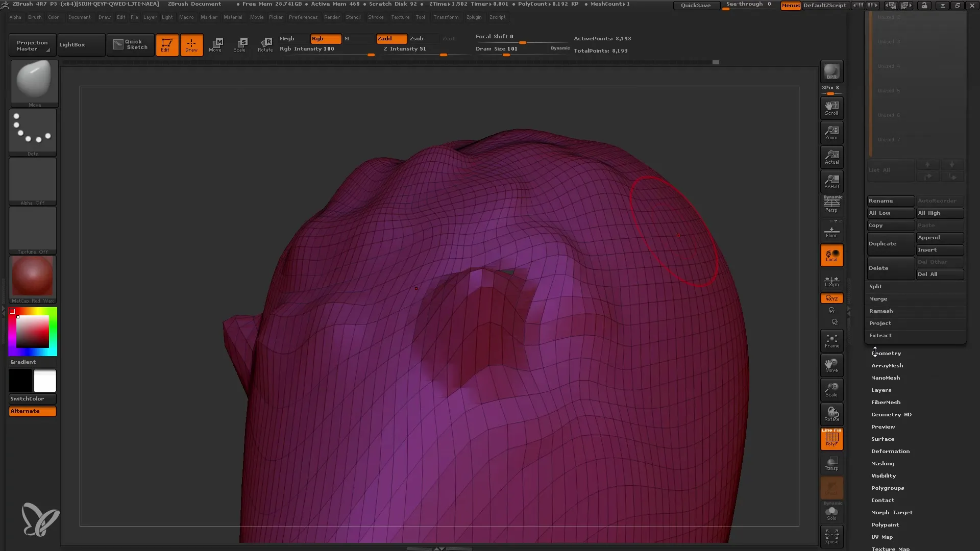Expand the Deformation section
The image size is (980, 551).
point(890,451)
